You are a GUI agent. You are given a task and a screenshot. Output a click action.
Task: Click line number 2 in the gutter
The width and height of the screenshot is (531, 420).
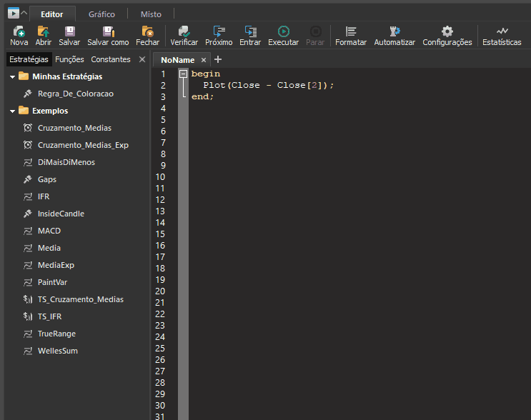pos(163,85)
